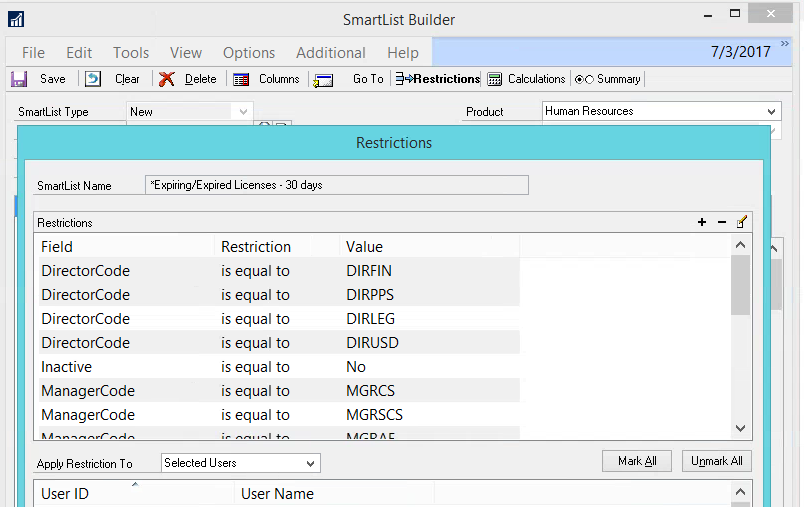
Task: Click the DIRFIN value cell
Action: pos(369,271)
